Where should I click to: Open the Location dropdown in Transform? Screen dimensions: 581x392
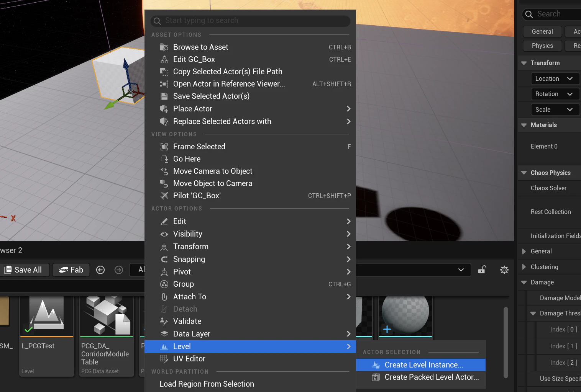tap(555, 78)
